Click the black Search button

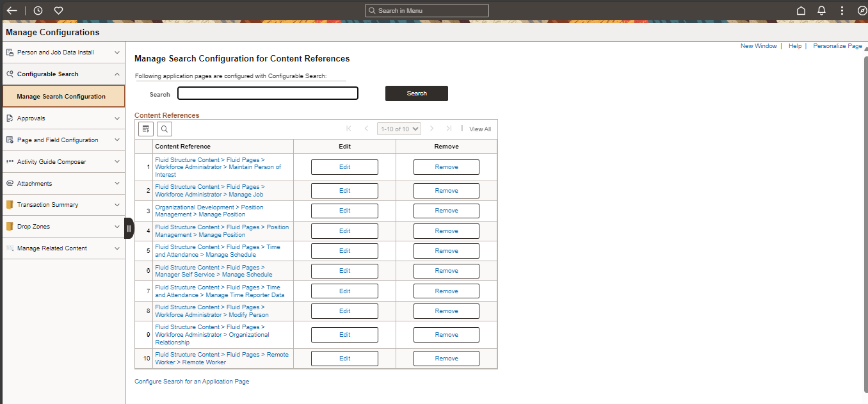(x=416, y=93)
